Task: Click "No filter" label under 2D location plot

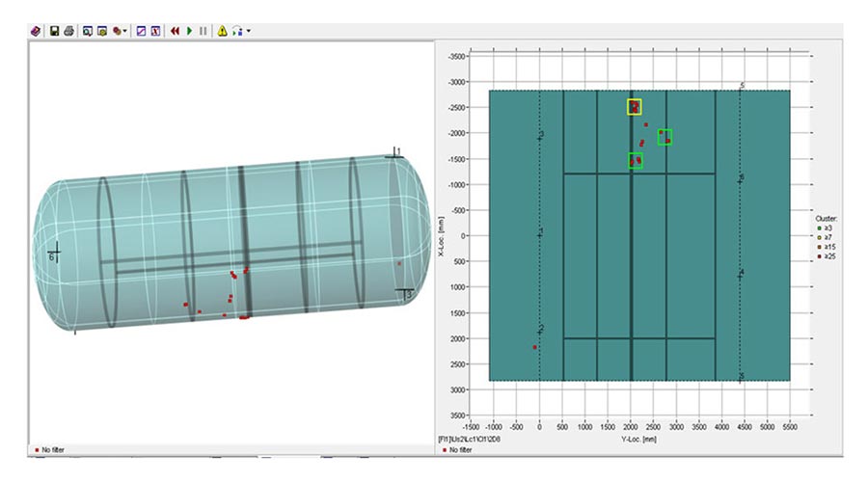Action: 460,449
